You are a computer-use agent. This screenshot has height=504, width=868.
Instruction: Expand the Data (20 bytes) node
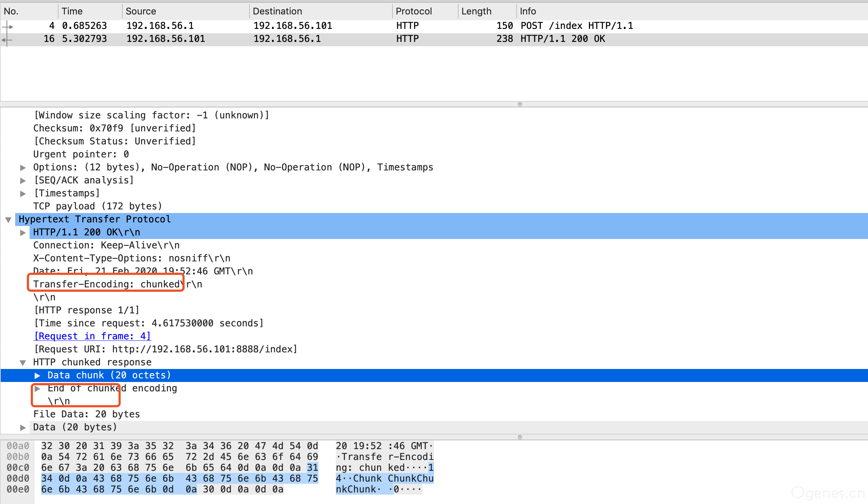tap(23, 427)
